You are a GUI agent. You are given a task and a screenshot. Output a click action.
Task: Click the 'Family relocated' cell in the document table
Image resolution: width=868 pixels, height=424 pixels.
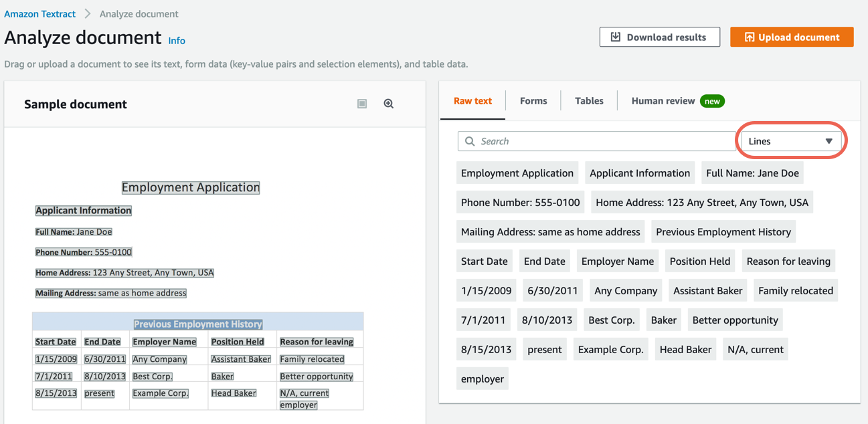312,359
